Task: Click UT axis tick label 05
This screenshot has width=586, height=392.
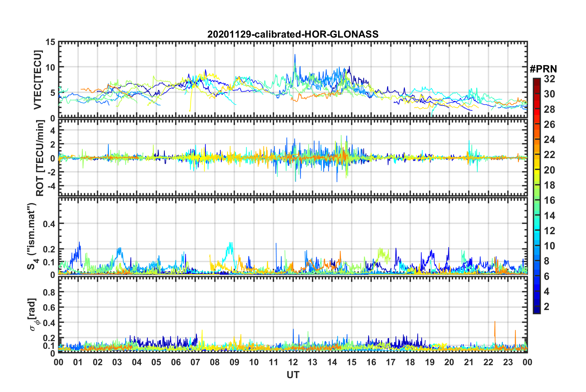Action: 156,362
